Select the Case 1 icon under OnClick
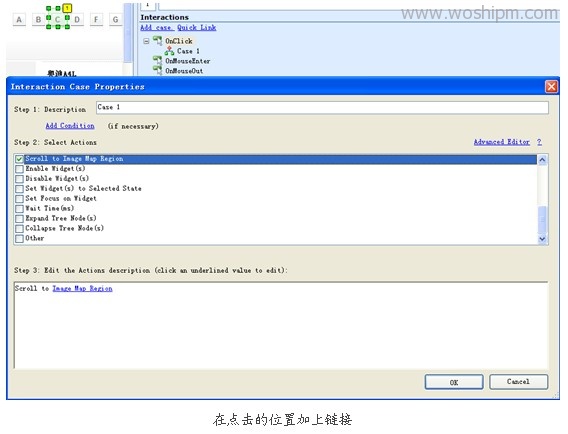Image resolution: width=568 pixels, height=434 pixels. [x=169, y=51]
